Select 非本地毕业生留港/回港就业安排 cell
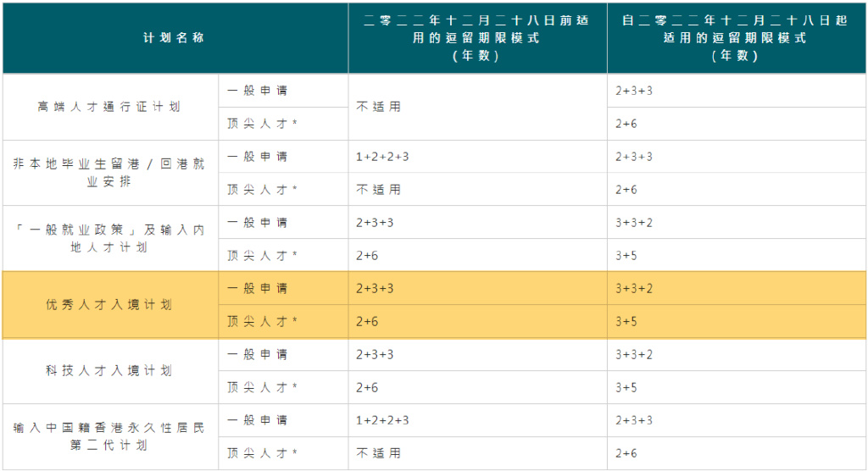This screenshot has width=868, height=471. point(109,173)
